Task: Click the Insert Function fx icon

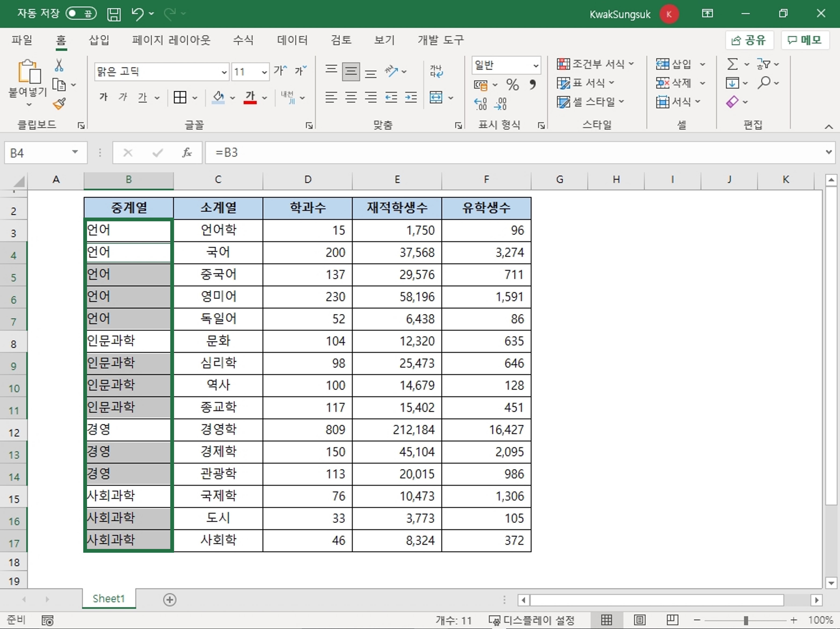Action: [186, 153]
